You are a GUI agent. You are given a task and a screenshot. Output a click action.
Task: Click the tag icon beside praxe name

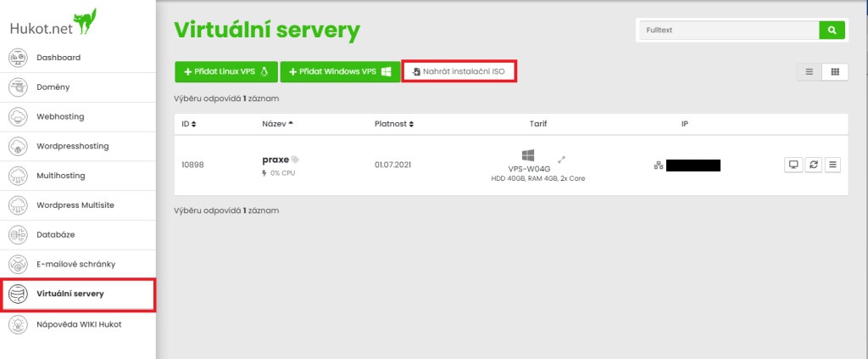[296, 160]
